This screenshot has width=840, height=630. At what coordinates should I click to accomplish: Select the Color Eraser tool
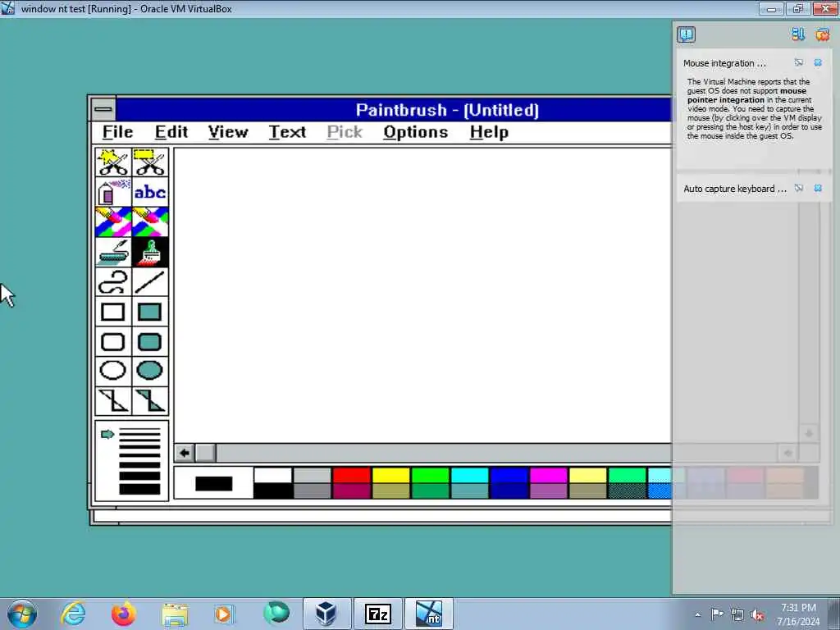click(113, 221)
